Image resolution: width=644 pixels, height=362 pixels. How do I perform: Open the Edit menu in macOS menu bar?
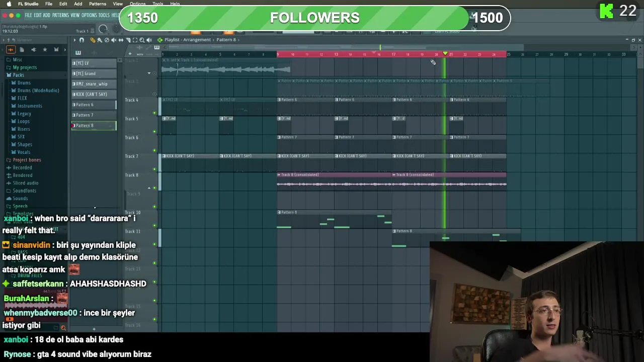pyautogui.click(x=63, y=4)
